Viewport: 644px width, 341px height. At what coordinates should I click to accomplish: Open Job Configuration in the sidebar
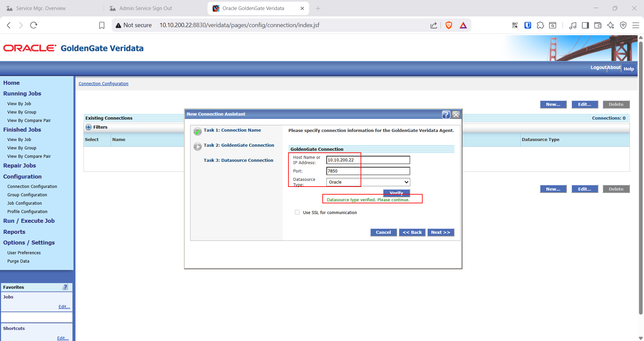[x=24, y=203]
